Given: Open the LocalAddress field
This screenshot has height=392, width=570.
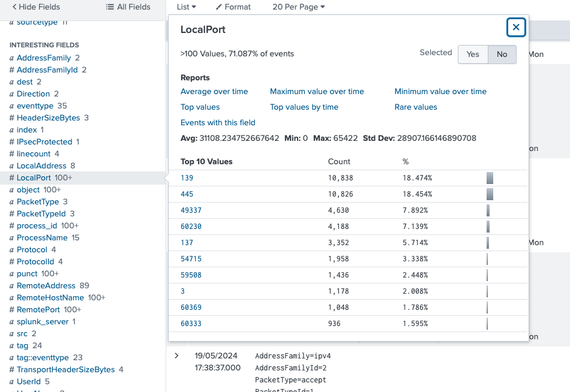Looking at the screenshot, I should tap(41, 165).
